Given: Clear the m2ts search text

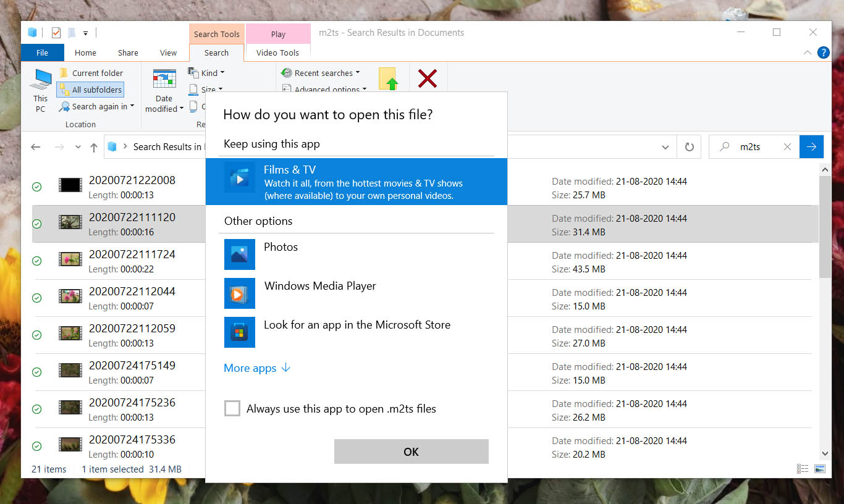Looking at the screenshot, I should click(787, 147).
